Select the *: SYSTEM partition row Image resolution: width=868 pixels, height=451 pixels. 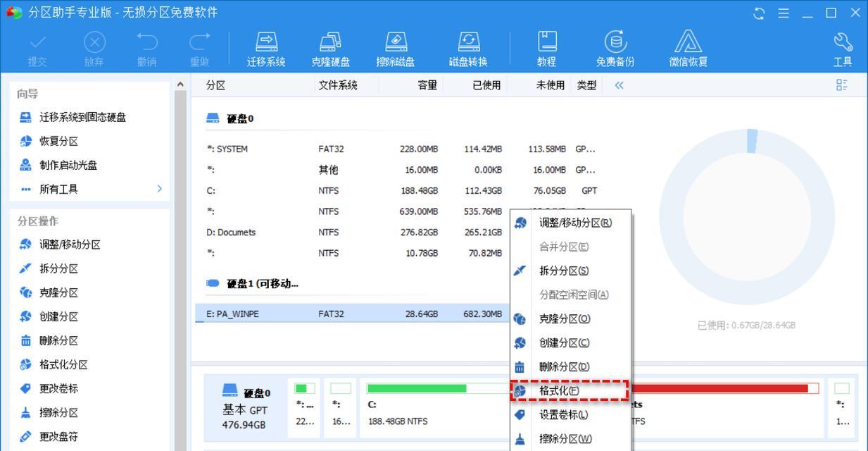click(401, 149)
